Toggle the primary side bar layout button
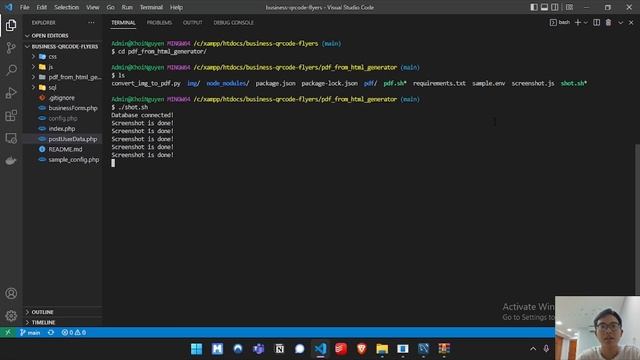Viewport: 640px width, 360px height. (534, 7)
